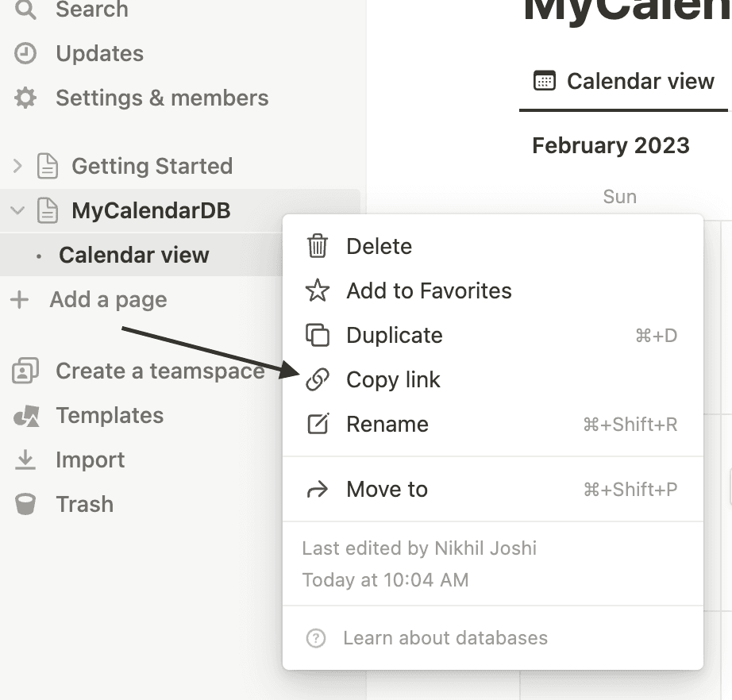732x700 pixels.
Task: Click the Trash bin sidebar icon
Action: [26, 504]
